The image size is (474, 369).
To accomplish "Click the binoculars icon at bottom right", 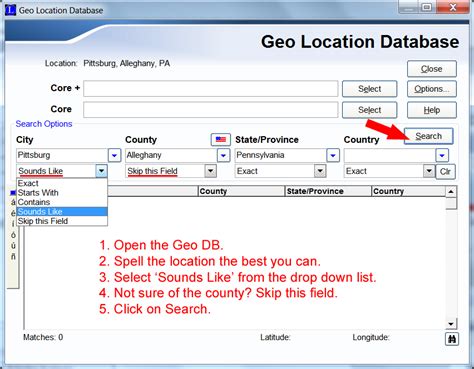I will pos(452,339).
